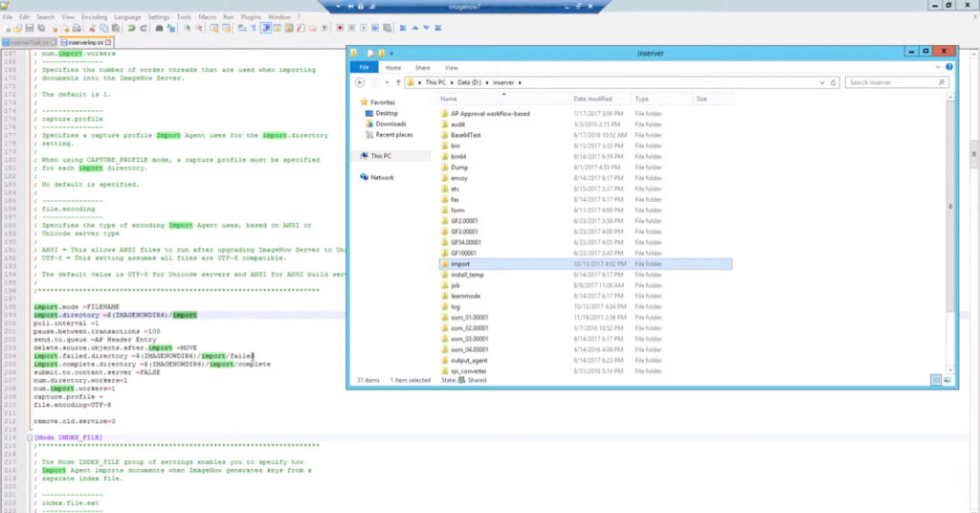
Task: Click the Redo arrow in the toolbar
Action: point(143,29)
